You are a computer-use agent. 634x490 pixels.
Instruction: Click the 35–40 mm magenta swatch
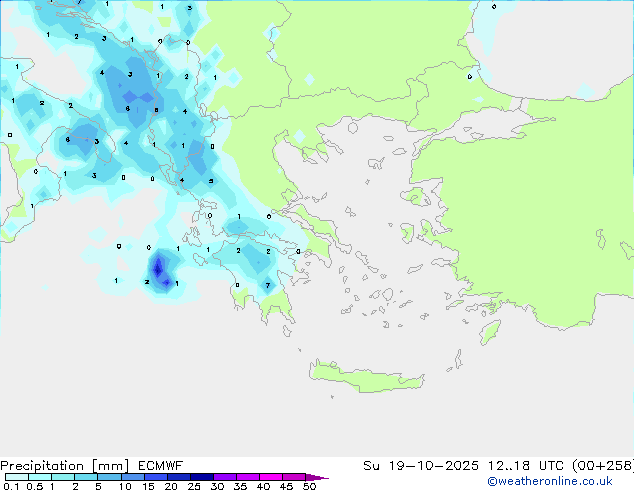[248, 477]
